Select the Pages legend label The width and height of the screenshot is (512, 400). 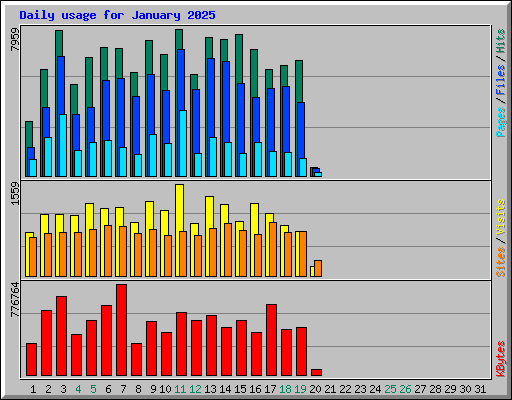click(500, 122)
